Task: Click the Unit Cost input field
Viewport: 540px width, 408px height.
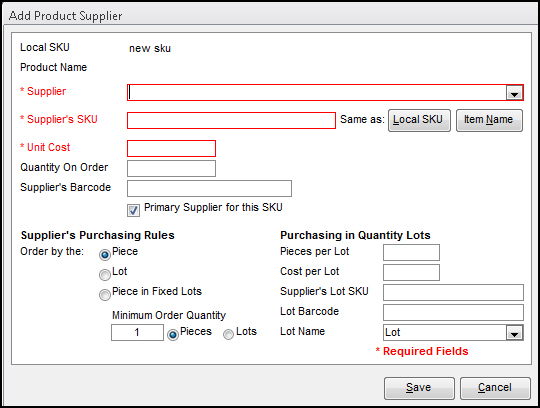Action: tap(172, 148)
